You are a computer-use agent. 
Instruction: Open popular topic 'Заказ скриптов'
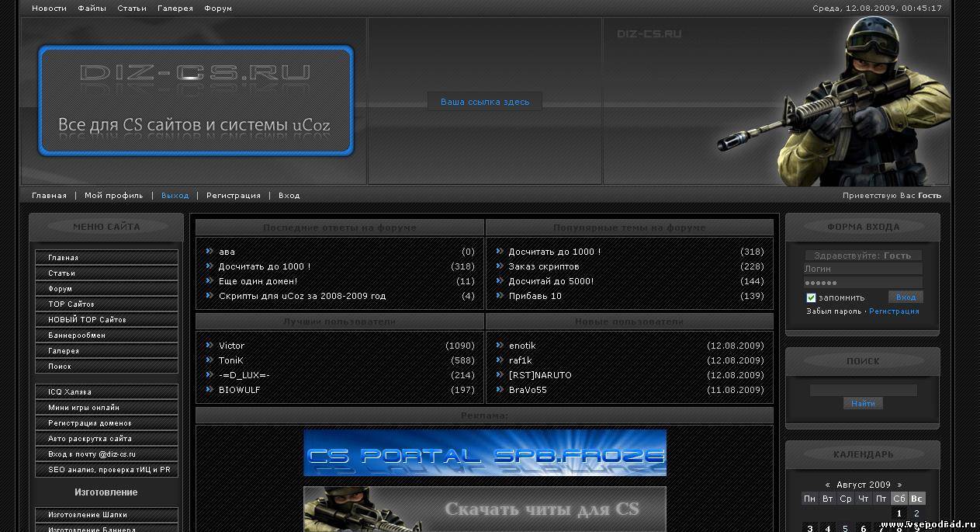point(543,266)
